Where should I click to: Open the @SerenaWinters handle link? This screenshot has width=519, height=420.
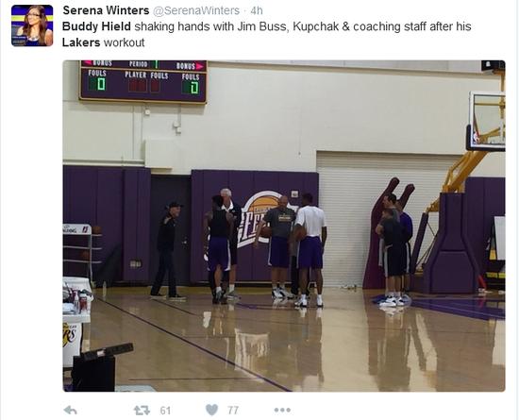click(x=196, y=10)
